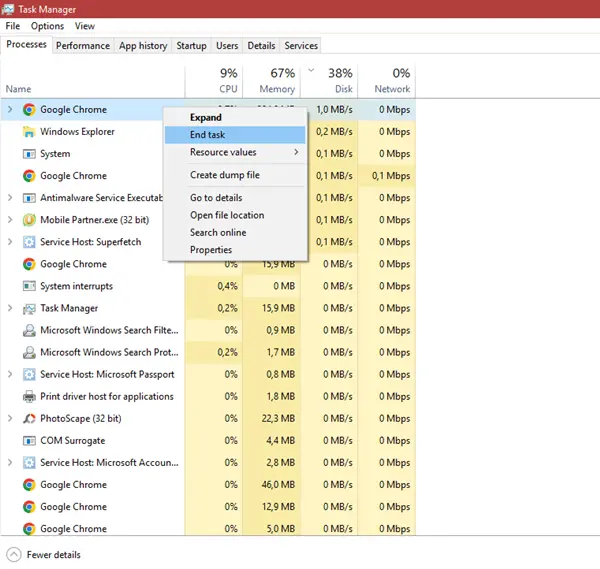Click the Antimalware Service Executable icon
Image resolution: width=600 pixels, height=569 pixels.
pyautogui.click(x=29, y=198)
